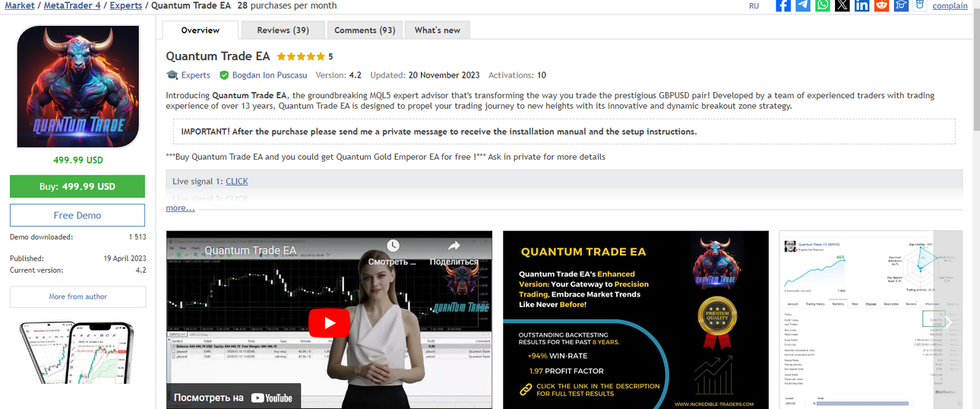This screenshot has height=409, width=980.
Task: Click the 499.99 USD price text
Action: 78,160
